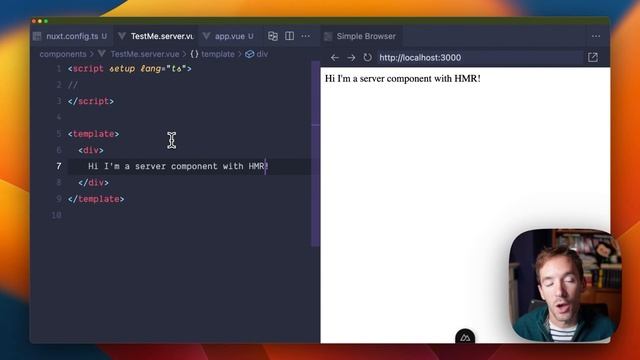Split the editor to the right
Viewport: 640px width, 360px height.
coord(289,36)
